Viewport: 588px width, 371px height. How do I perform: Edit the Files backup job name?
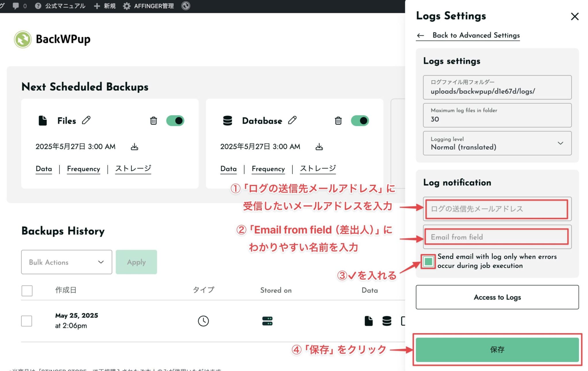click(86, 121)
